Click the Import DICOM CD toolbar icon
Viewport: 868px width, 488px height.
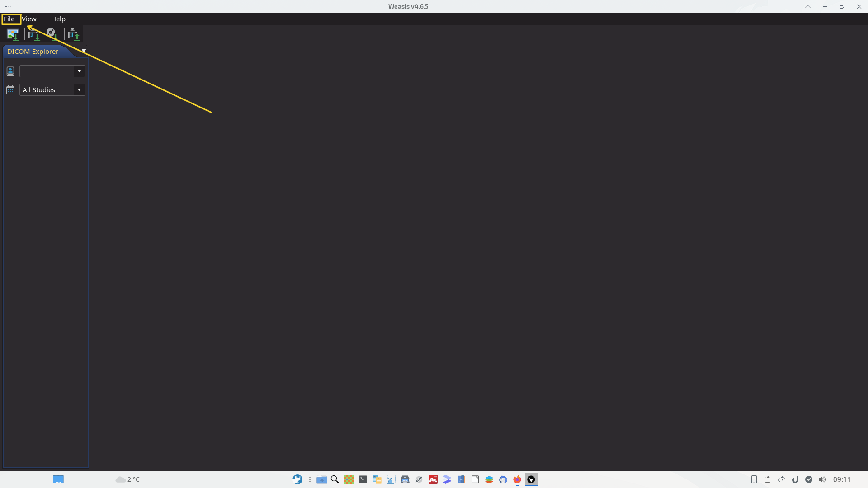click(52, 34)
